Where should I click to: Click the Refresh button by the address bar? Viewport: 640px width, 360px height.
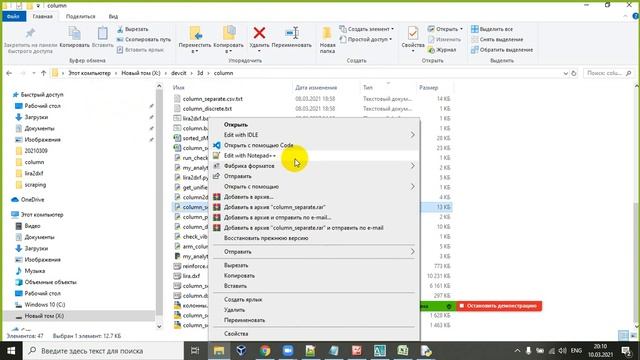[x=573, y=73]
